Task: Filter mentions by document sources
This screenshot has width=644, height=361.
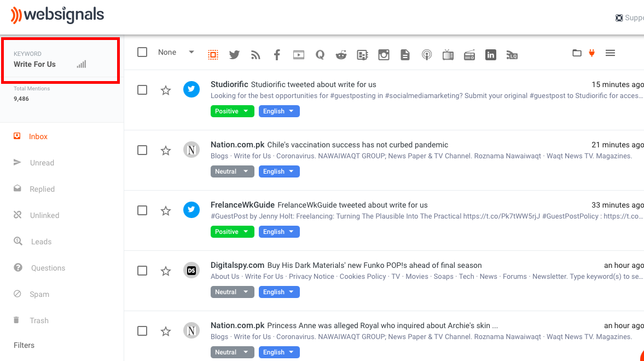Action: pos(405,55)
